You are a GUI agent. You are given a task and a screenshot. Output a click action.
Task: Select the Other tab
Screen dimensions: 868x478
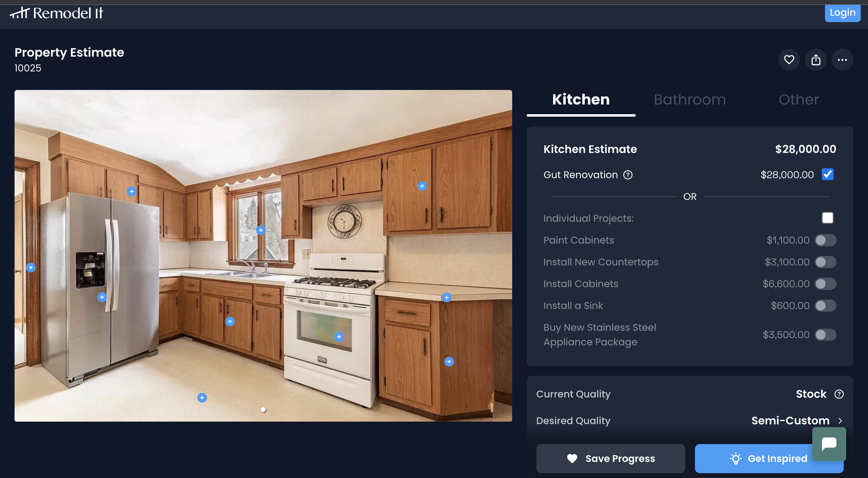click(799, 98)
